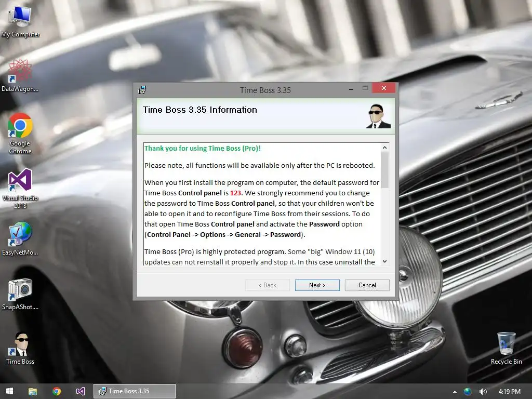Select the Google Chrome desktop shortcut
This screenshot has width=532, height=399.
coord(20,134)
